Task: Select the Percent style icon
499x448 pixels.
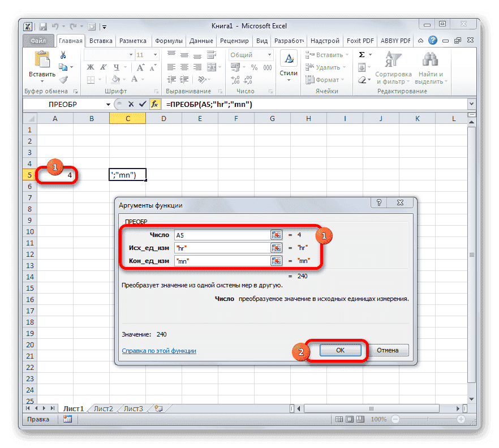Action: point(255,66)
